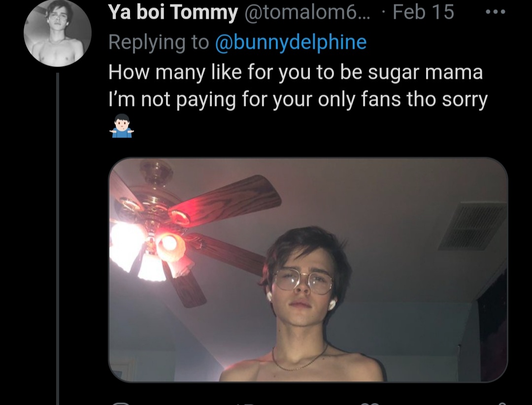Click the shrugging person emoji
The height and width of the screenshot is (405, 532).
tap(122, 126)
